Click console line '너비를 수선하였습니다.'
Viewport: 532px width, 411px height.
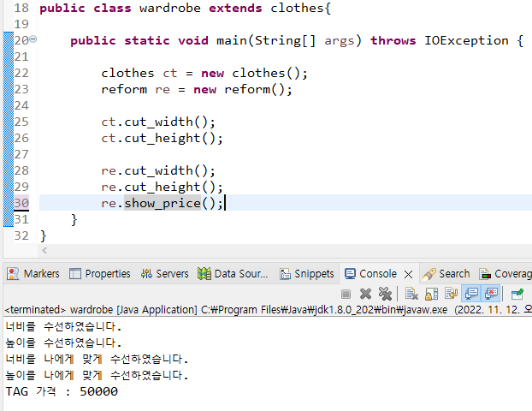[63, 326]
